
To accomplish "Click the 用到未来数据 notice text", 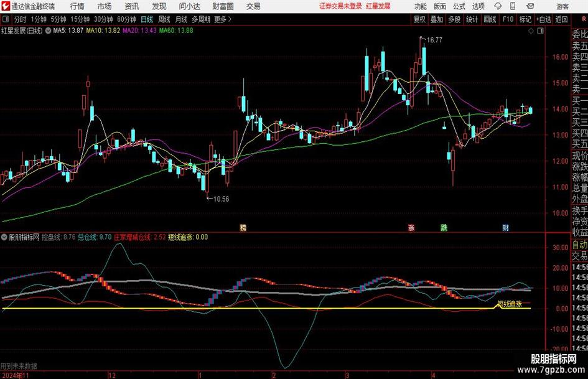I will pyautogui.click(x=19, y=366).
